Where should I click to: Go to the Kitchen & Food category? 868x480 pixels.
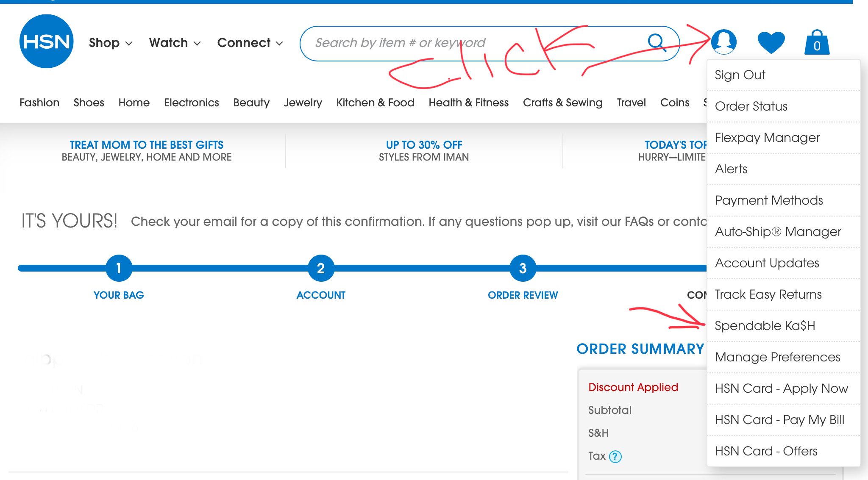point(375,103)
